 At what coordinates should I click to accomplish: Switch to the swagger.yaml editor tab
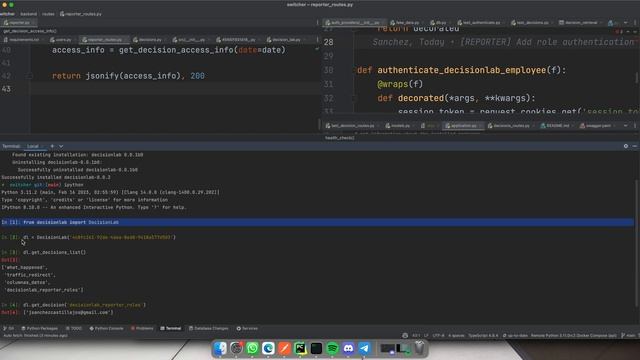click(x=598, y=125)
